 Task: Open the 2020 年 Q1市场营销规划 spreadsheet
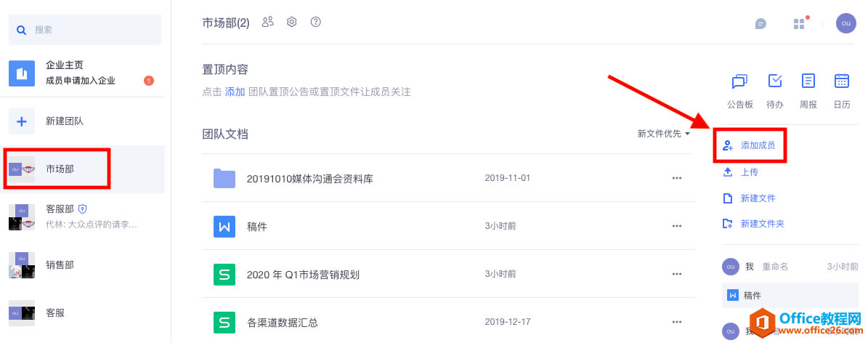click(x=303, y=274)
